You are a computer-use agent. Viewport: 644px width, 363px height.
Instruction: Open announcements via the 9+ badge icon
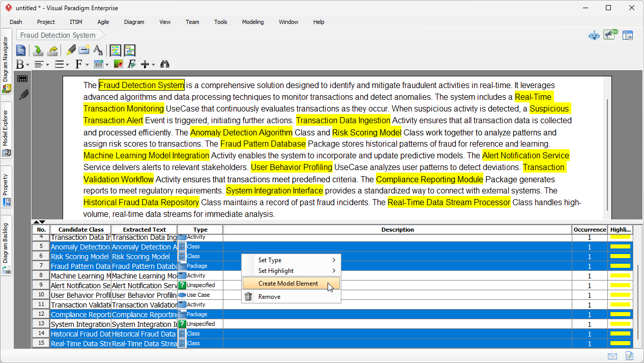[x=609, y=35]
